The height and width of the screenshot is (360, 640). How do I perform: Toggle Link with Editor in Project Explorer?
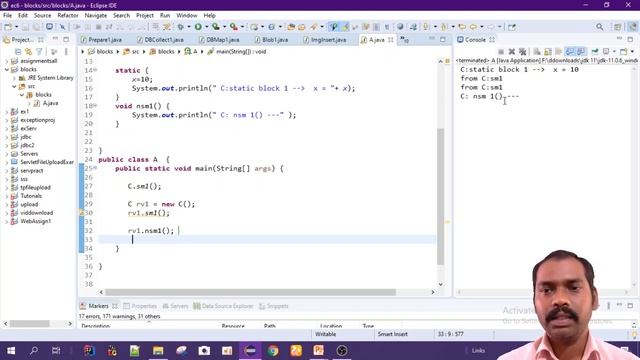(x=29, y=51)
